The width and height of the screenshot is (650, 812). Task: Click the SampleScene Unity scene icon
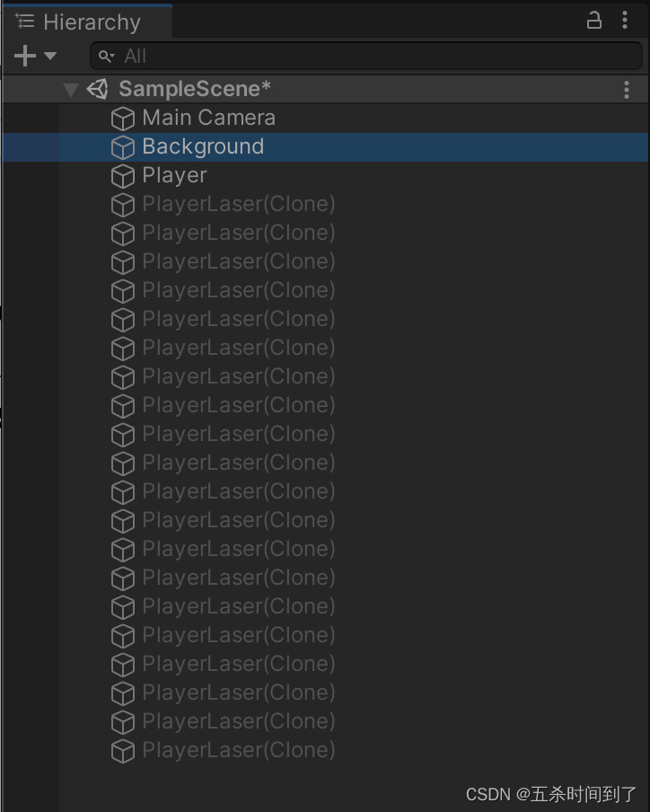point(98,89)
